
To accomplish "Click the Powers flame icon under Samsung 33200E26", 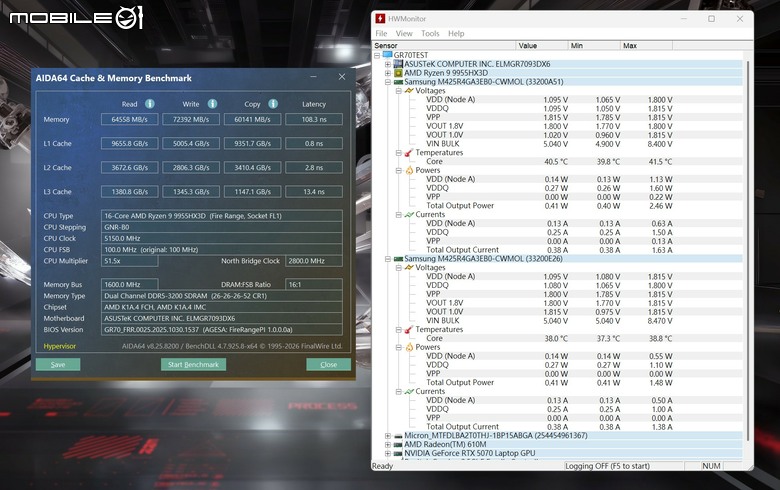I will click(409, 347).
